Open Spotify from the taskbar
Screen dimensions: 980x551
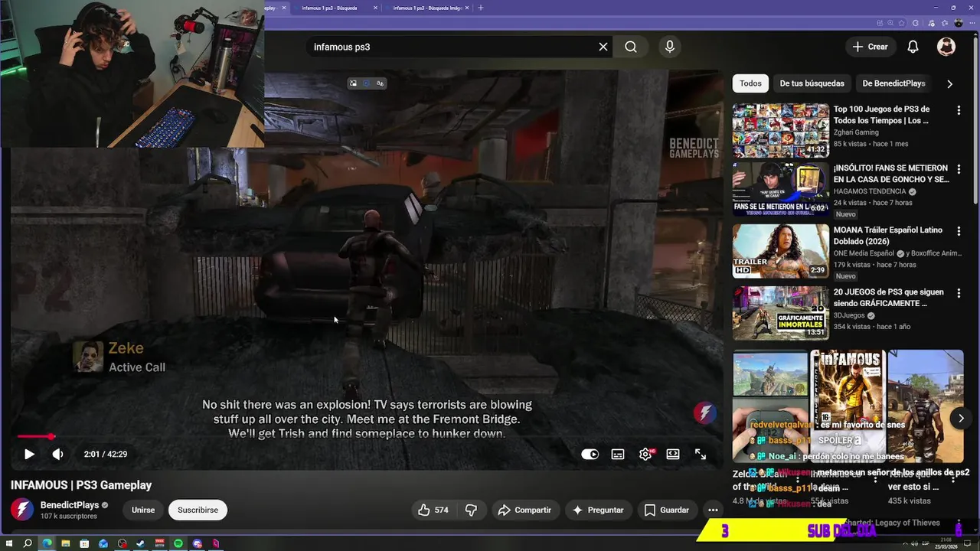[178, 543]
